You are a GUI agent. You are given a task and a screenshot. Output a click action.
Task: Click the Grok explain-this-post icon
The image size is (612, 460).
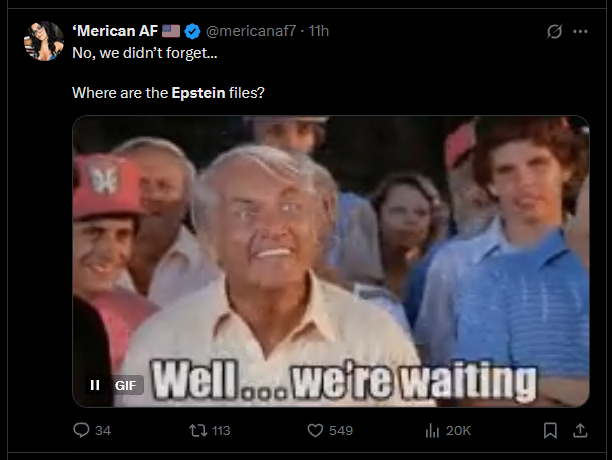click(554, 31)
